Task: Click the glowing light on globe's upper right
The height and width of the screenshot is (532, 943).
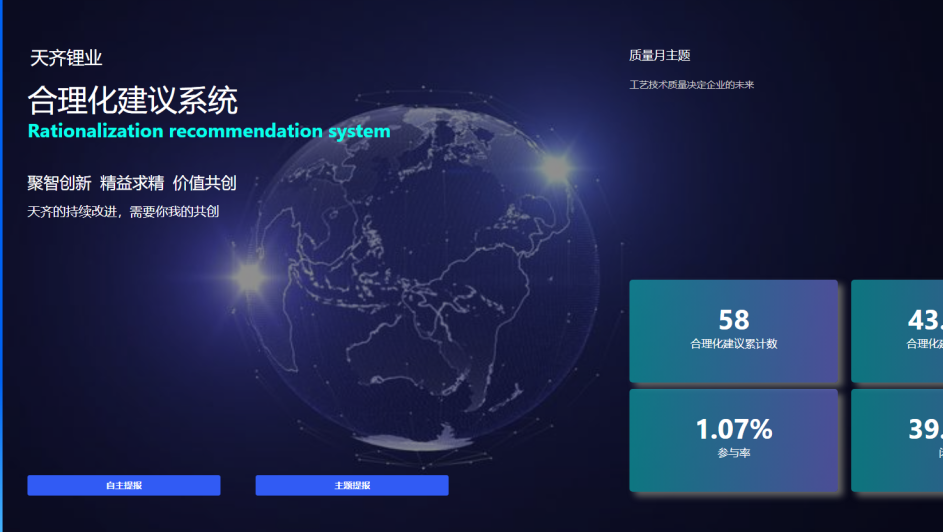Action: coord(554,167)
